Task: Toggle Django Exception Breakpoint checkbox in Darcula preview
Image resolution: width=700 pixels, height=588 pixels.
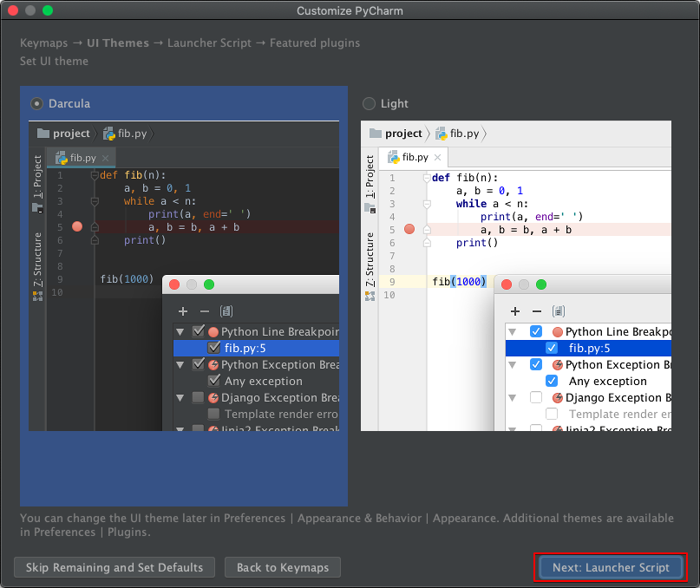Action: click(199, 397)
